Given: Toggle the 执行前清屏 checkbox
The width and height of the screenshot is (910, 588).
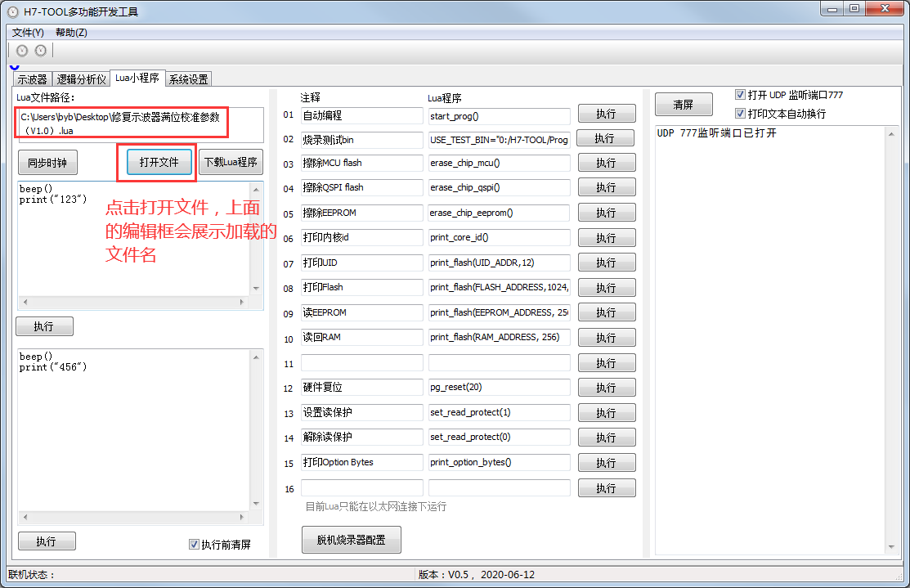Looking at the screenshot, I should [194, 544].
